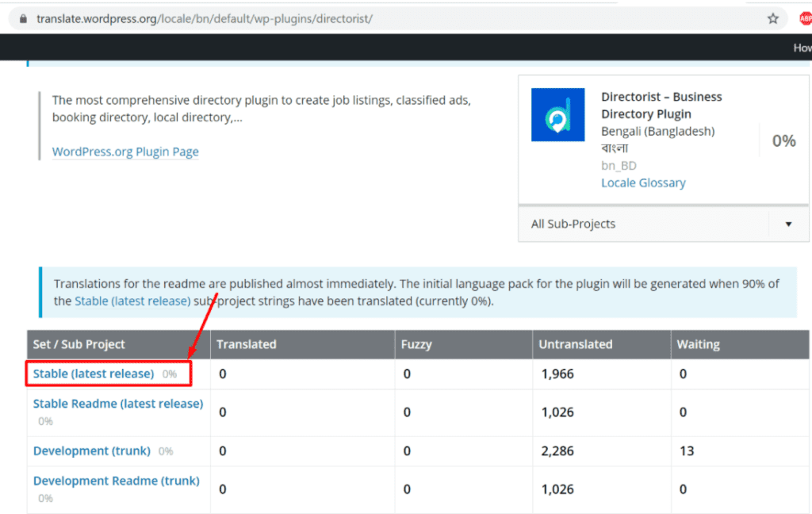Open the WordPress.org Plugin Page link
This screenshot has height=514, width=812.
(x=125, y=152)
